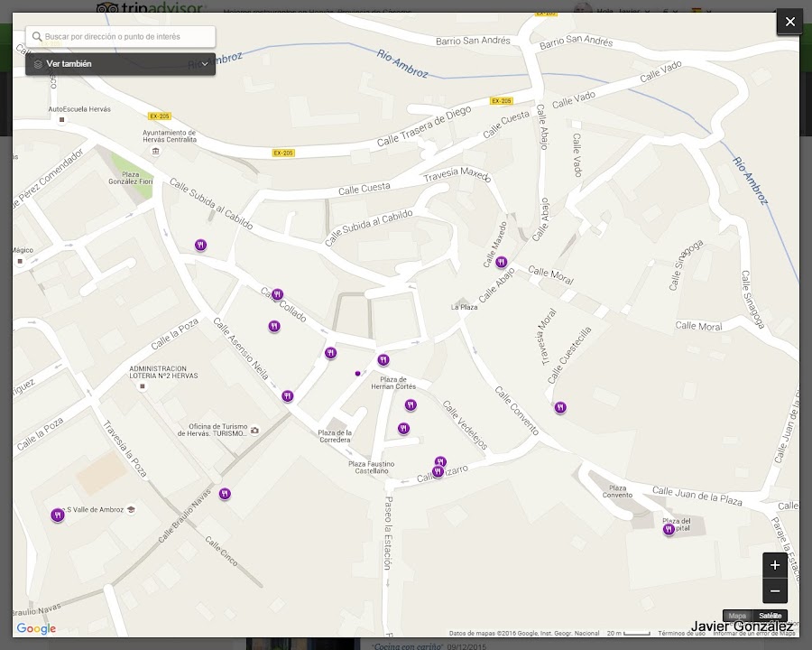Zoom out with the minus button

tap(775, 591)
